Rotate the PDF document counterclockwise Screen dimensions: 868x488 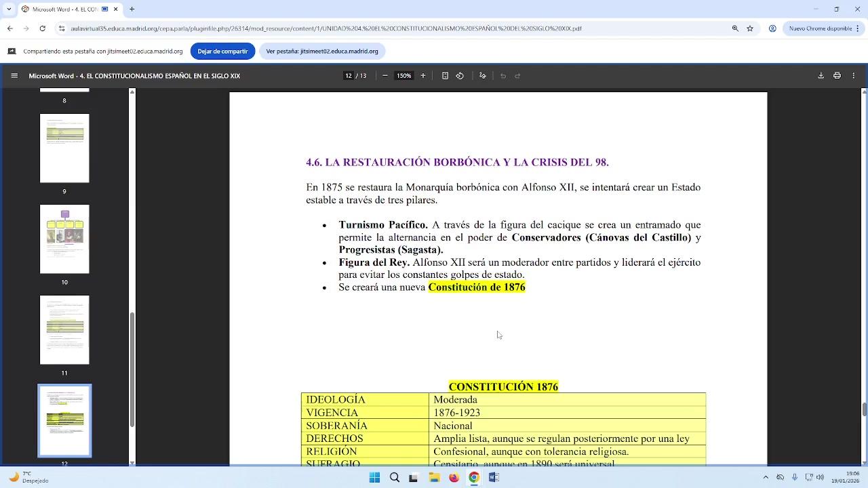460,76
